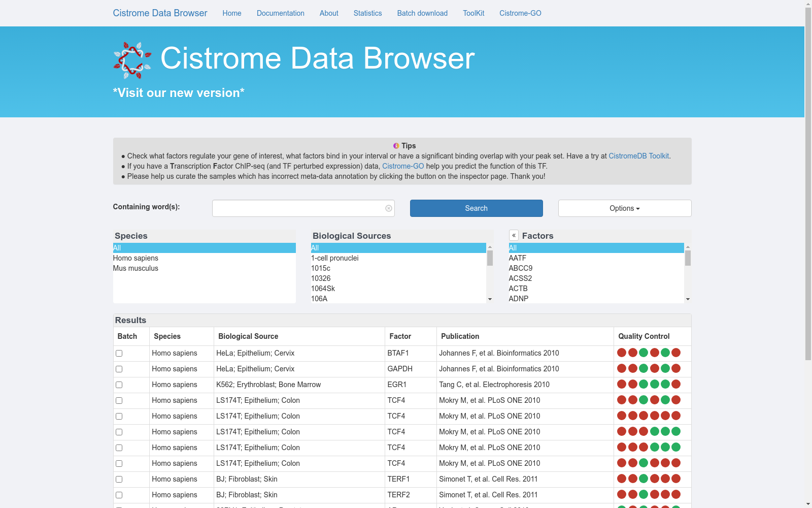Open the Batch download menu item

422,13
